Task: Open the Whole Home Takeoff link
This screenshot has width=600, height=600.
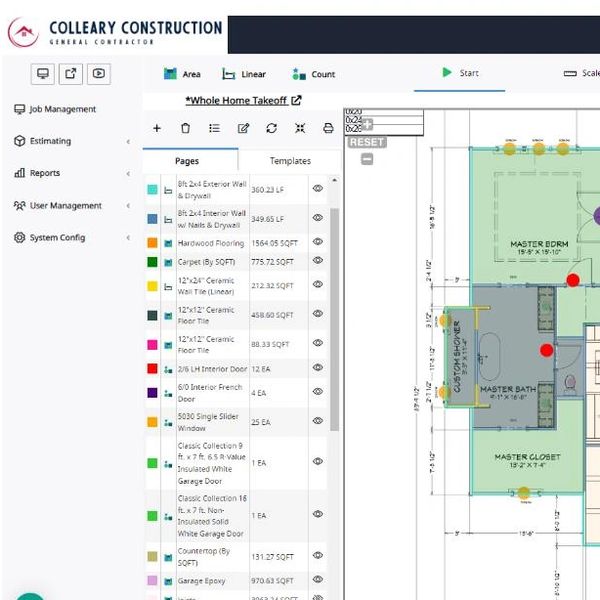Action: click(243, 101)
